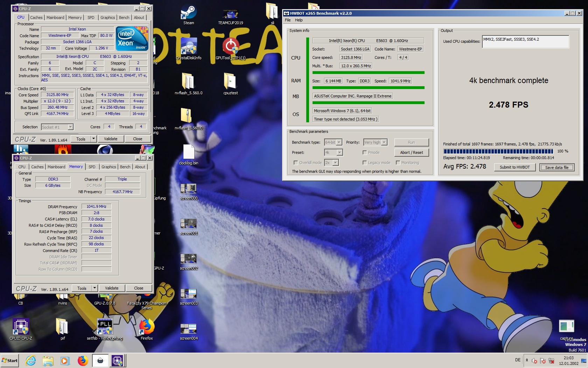Viewport: 588px width, 368px height.
Task: Toggle the Pmode checkbox
Action: coord(365,152)
